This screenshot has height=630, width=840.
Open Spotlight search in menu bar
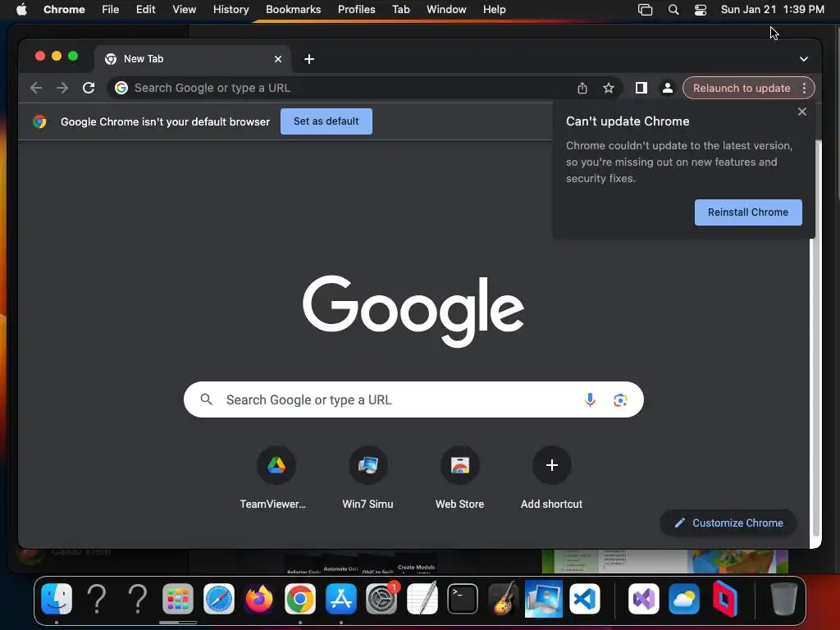point(673,10)
